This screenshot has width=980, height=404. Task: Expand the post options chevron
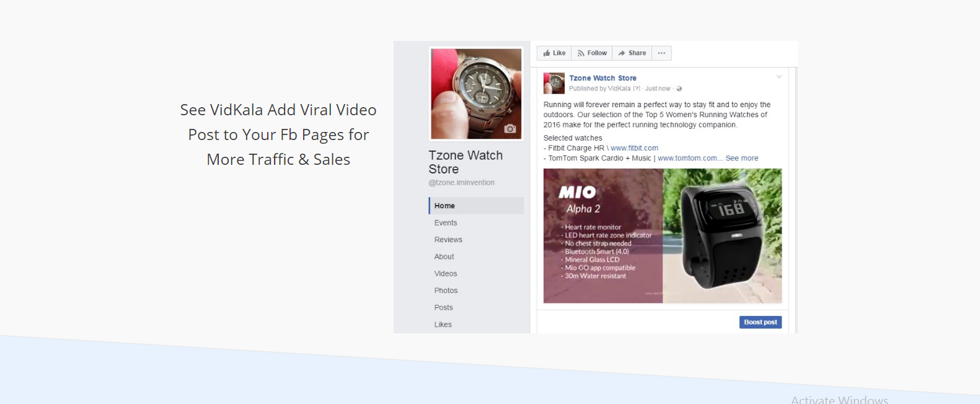tap(779, 77)
